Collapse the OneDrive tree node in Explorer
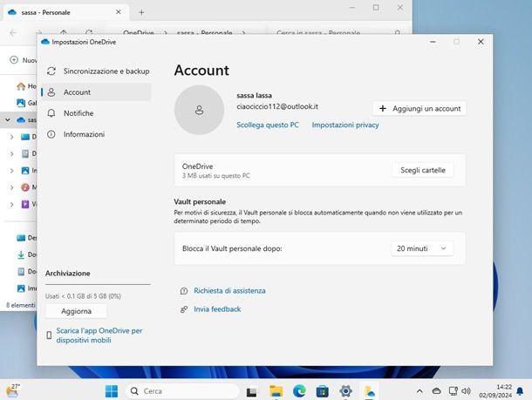 click(8, 119)
